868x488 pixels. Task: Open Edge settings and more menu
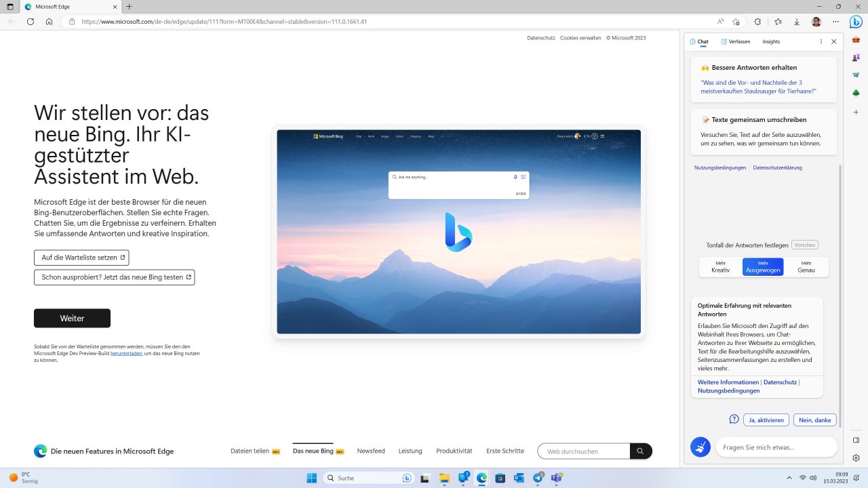pyautogui.click(x=835, y=21)
